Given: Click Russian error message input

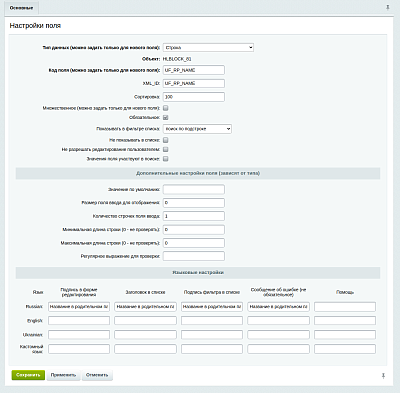Looking at the screenshot, I should coord(278,307).
